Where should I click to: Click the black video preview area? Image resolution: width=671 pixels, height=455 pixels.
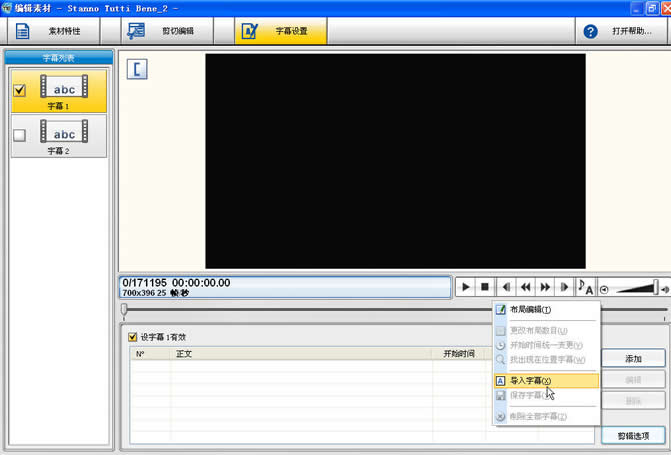395,161
